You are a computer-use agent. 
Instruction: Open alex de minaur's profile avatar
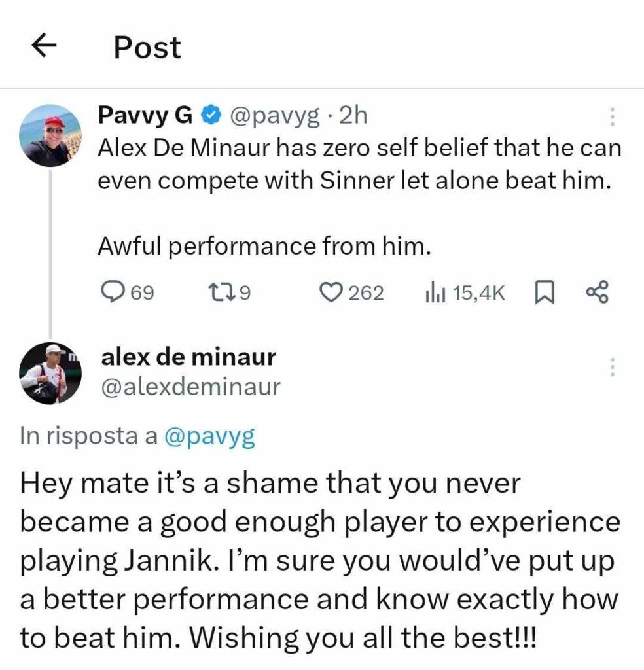click(50, 374)
